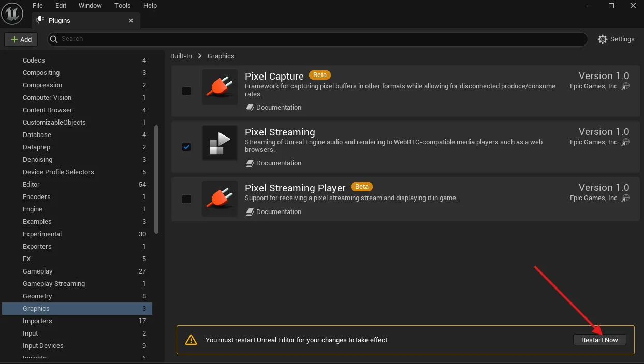Click the Unreal Engine logo icon
Screen dimensions: 644x364
tap(12, 12)
